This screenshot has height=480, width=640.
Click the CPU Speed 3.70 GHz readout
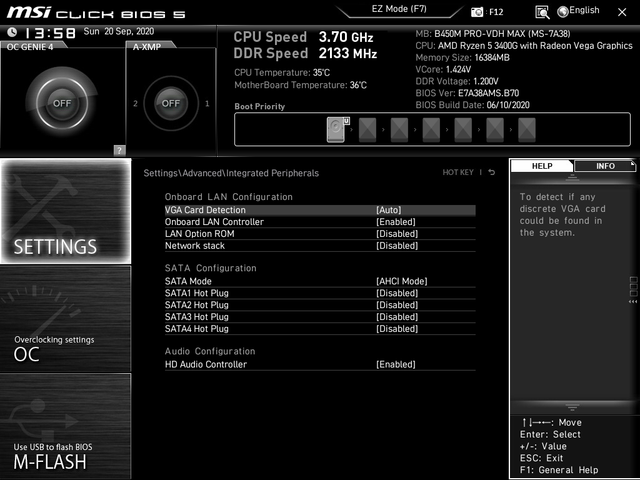click(303, 37)
